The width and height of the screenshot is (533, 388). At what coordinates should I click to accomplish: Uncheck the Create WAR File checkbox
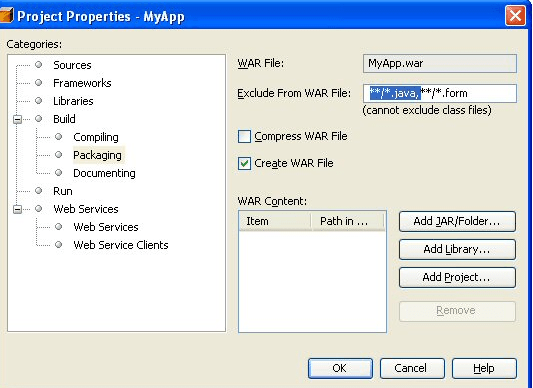click(244, 164)
